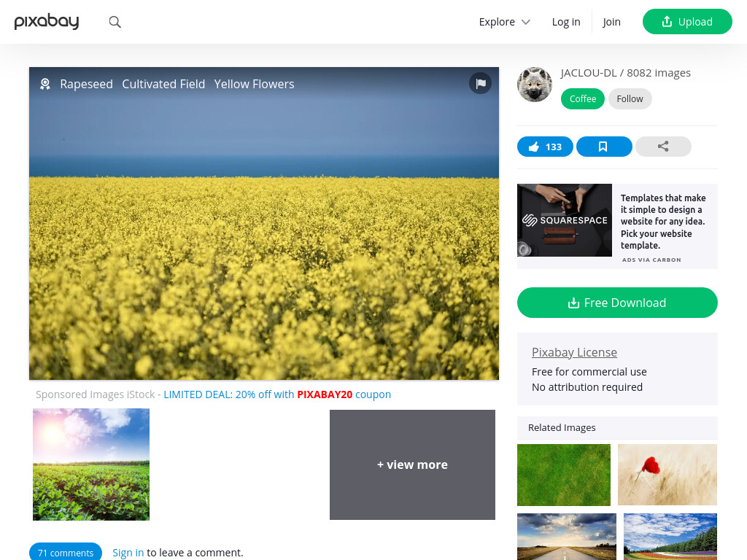The image size is (747, 560).
Task: Click the green Upload button
Action: [687, 21]
